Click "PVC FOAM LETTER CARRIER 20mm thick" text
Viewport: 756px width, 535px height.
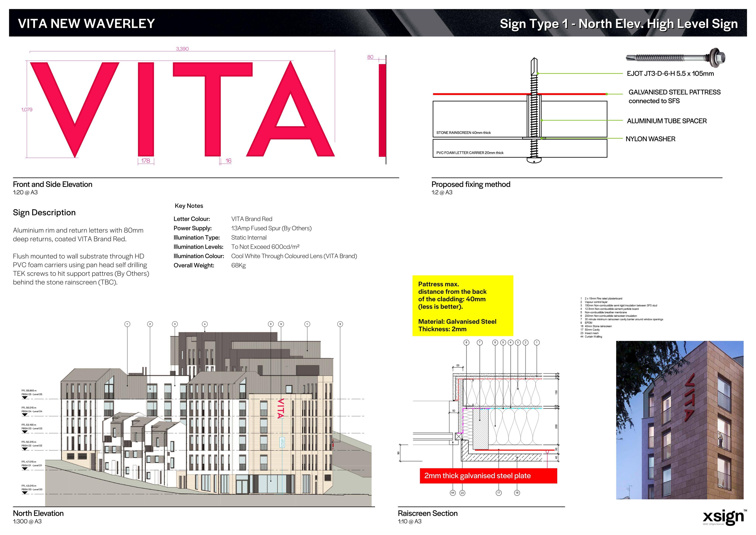[470, 153]
